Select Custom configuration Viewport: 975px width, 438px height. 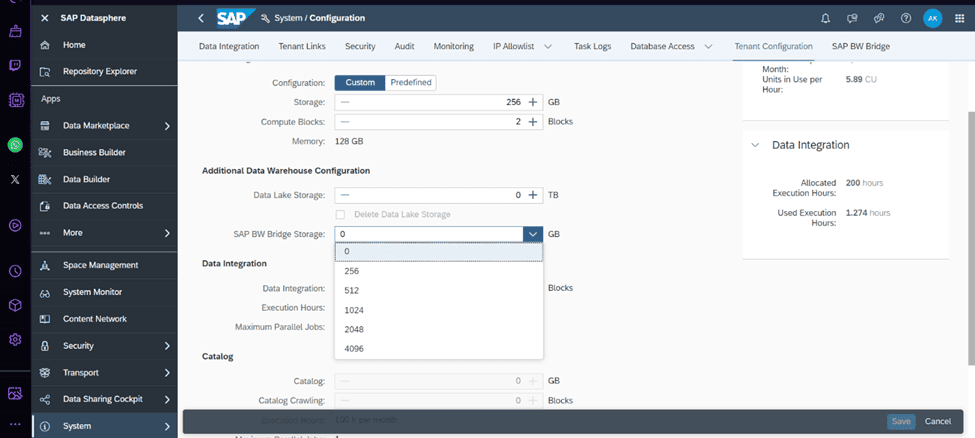[360, 83]
